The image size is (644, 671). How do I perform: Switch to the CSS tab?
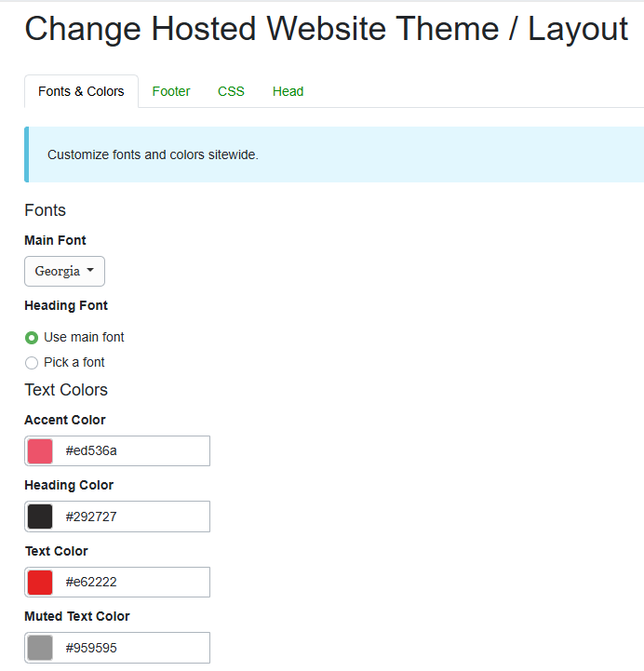click(x=231, y=91)
